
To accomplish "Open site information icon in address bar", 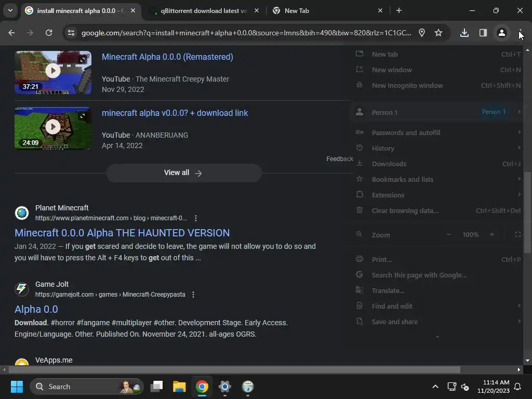I will point(71,33).
